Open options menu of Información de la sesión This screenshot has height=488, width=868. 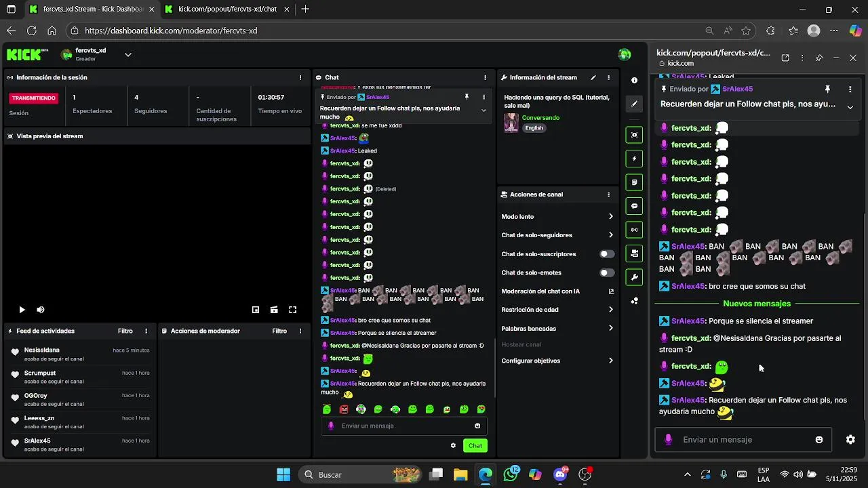(300, 77)
